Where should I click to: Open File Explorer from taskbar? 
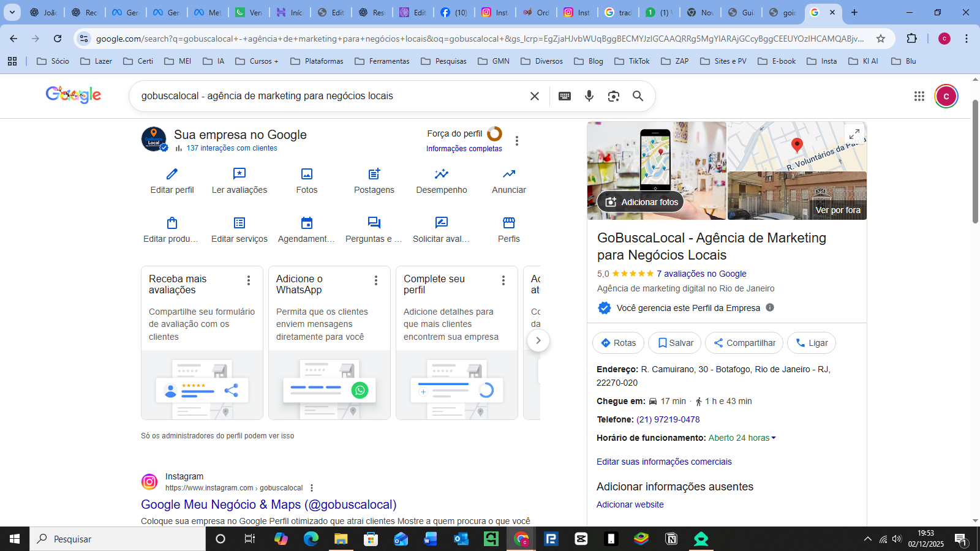coord(341,539)
